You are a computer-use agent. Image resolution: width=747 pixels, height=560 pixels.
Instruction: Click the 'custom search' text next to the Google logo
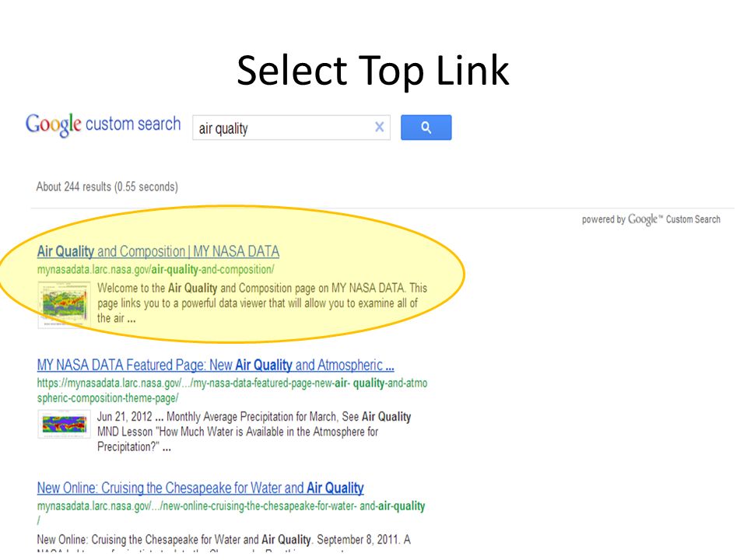pos(133,124)
